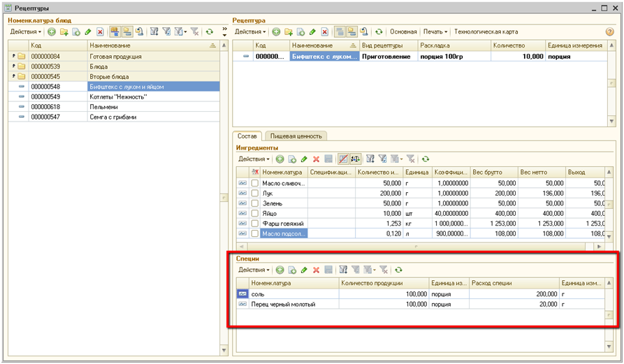Select the Состав tab
The width and height of the screenshot is (624, 364).
coord(247,136)
